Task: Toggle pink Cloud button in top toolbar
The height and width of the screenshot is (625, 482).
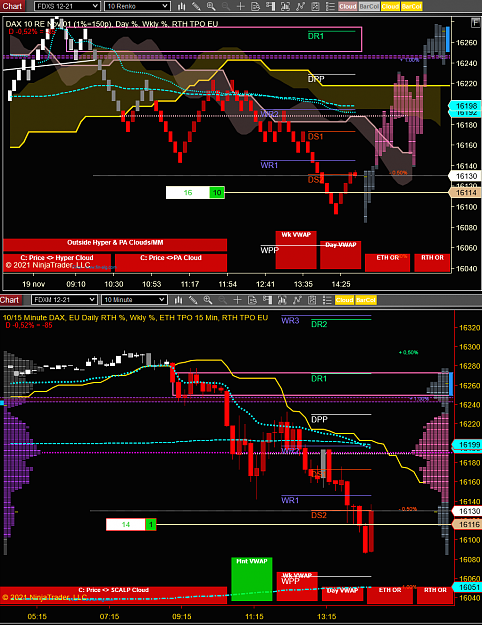Action: tap(348, 6)
